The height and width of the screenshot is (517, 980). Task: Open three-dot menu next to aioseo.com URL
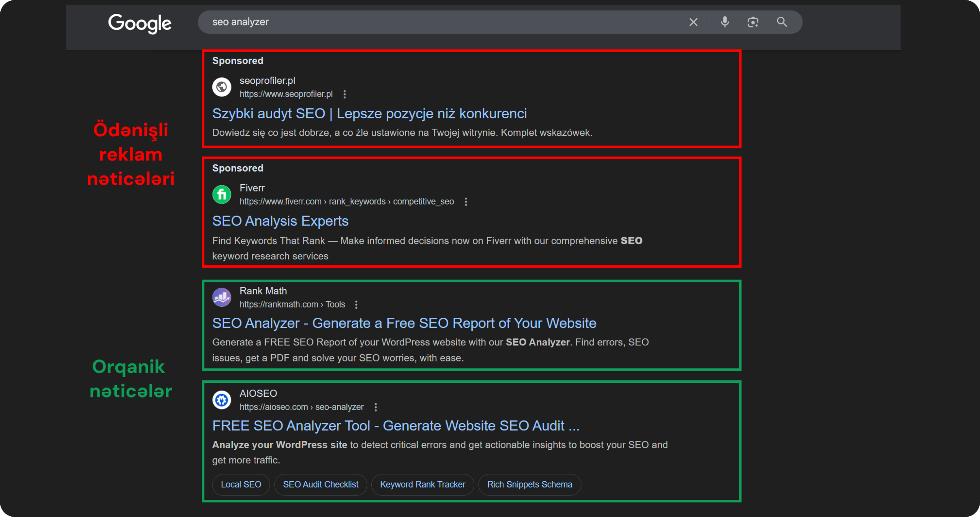[x=376, y=407]
